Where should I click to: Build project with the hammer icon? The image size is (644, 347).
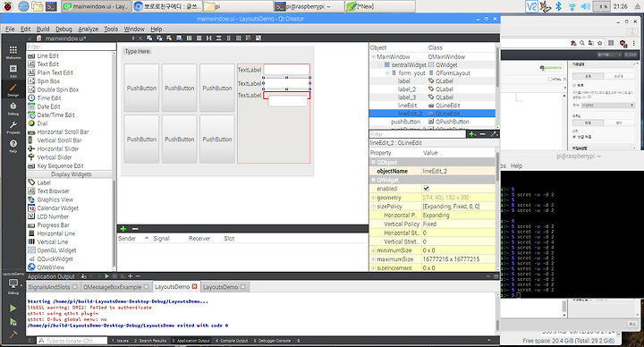13,334
